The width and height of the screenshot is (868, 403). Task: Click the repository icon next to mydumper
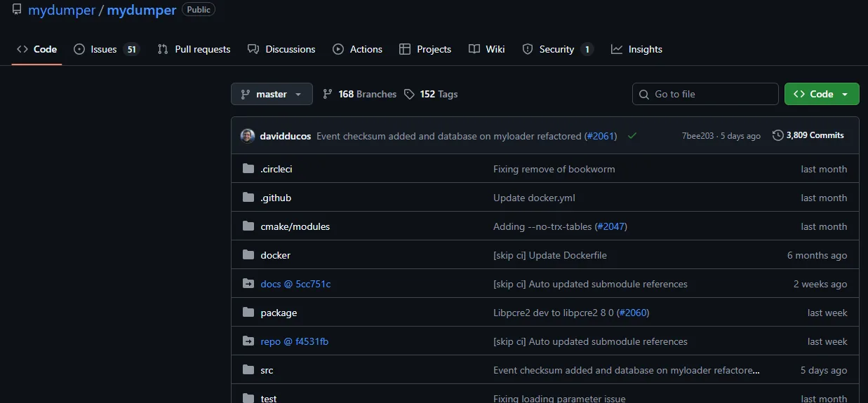tap(17, 10)
